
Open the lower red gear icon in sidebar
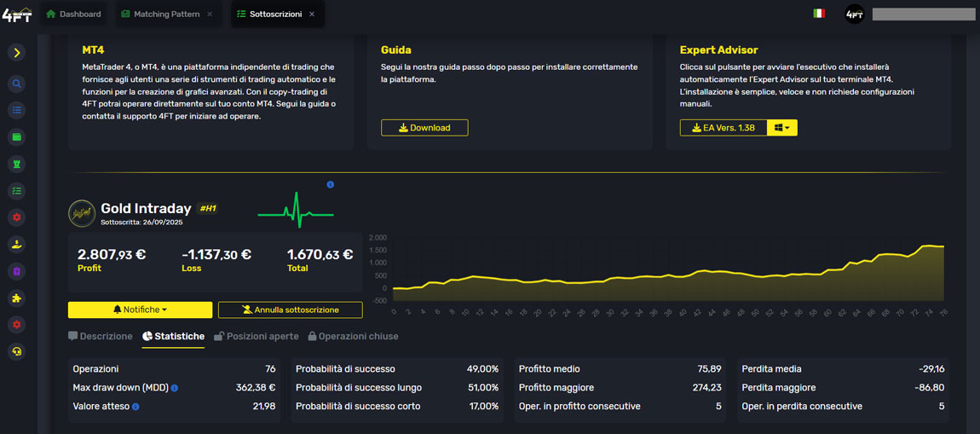[17, 325]
